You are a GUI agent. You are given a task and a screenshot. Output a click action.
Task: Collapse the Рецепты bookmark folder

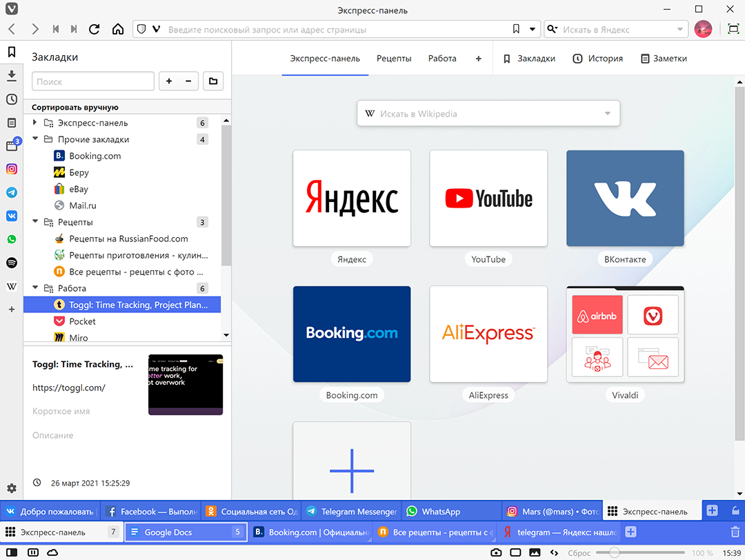(35, 222)
